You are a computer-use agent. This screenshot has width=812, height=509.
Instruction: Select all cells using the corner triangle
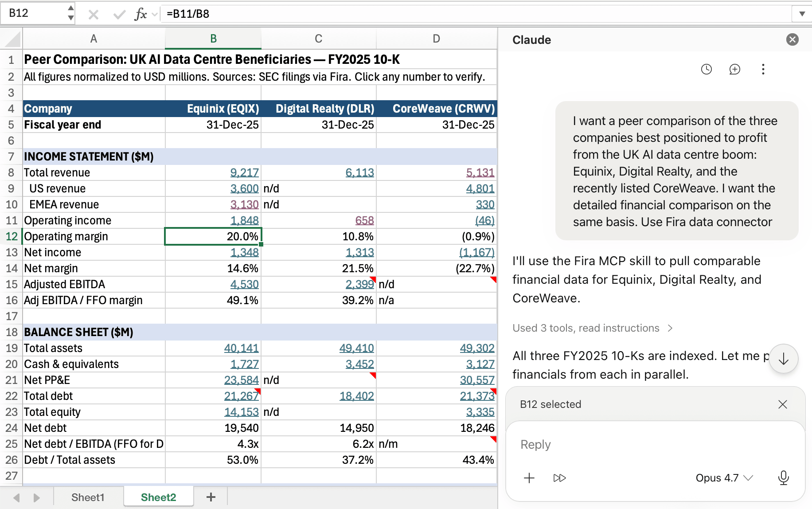tap(12, 39)
